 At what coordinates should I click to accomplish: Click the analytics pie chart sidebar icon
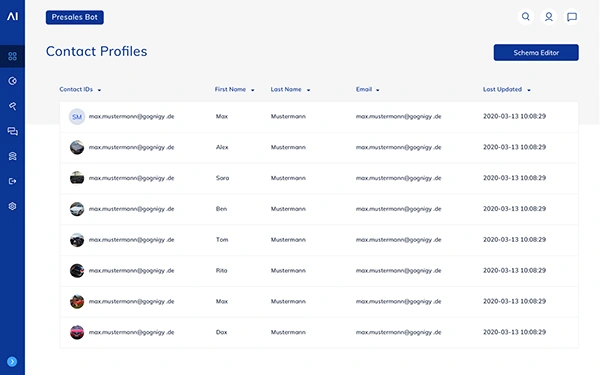(12, 81)
